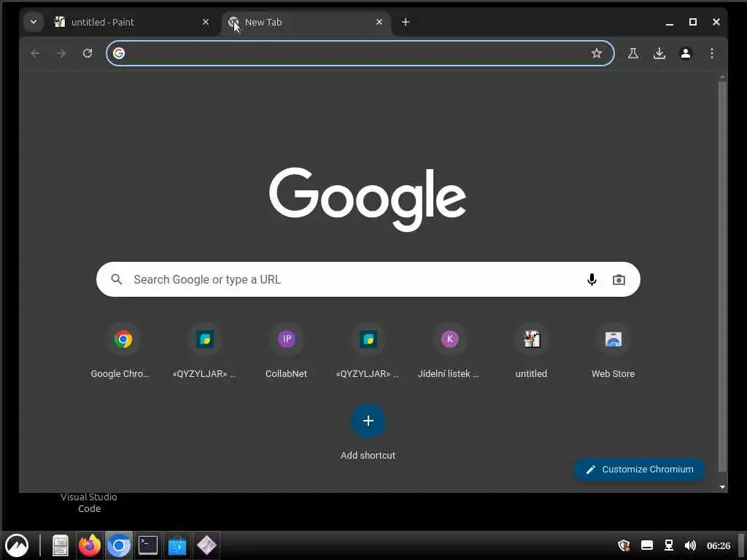Image resolution: width=747 pixels, height=560 pixels.
Task: Open Chrome Labs flask icon
Action: click(x=632, y=53)
